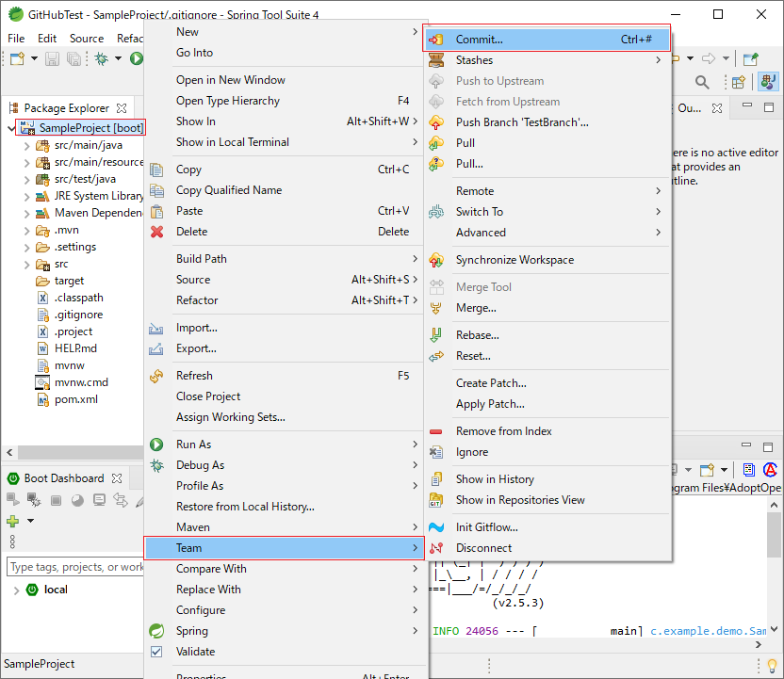Click the green plus icon in Boot Dashboard
784x679 pixels.
pos(12,520)
